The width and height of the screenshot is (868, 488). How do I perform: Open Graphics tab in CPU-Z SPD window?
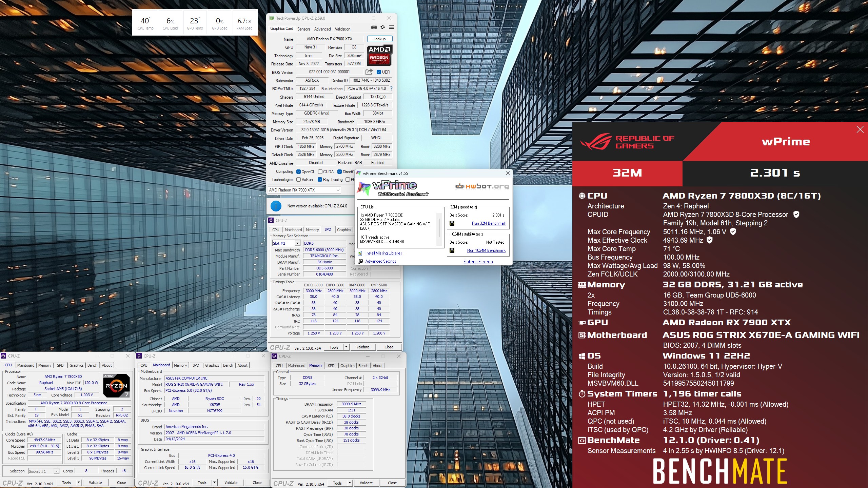(x=344, y=230)
